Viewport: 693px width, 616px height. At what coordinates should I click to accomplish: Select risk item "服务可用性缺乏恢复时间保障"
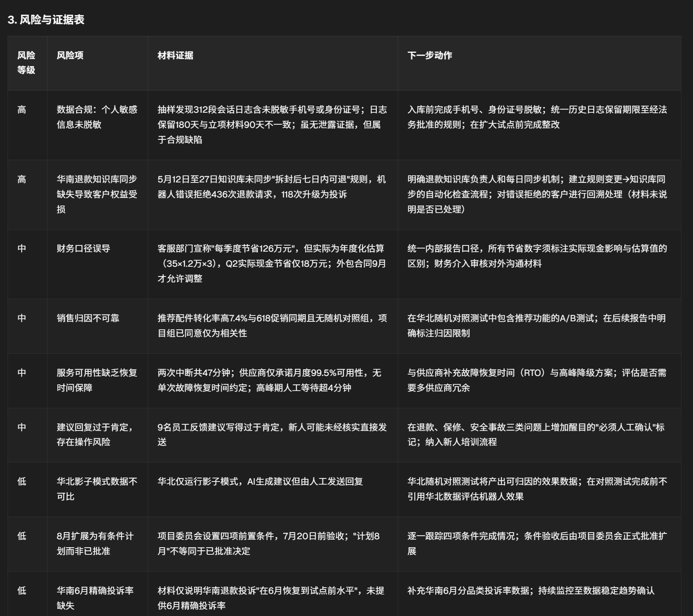[97, 380]
